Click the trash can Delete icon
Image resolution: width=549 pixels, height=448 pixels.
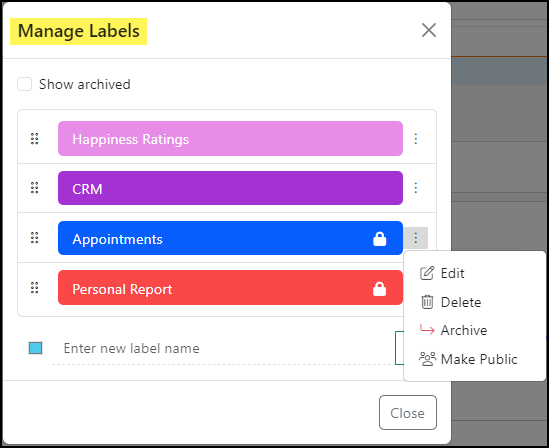coord(427,302)
